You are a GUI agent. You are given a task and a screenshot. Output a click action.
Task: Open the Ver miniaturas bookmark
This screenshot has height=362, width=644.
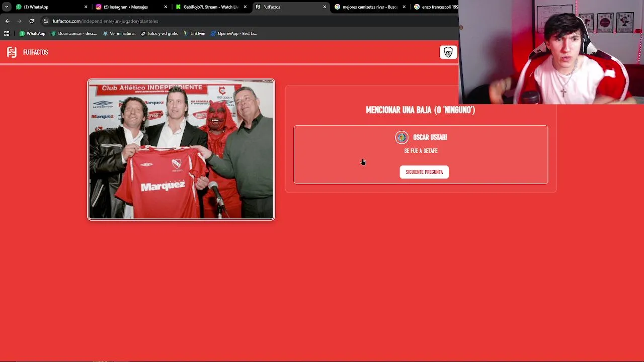click(119, 34)
